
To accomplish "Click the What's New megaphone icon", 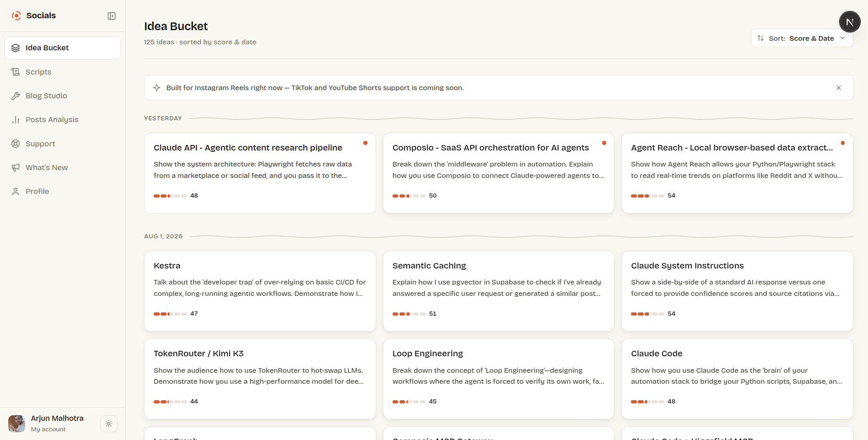I will coord(16,167).
